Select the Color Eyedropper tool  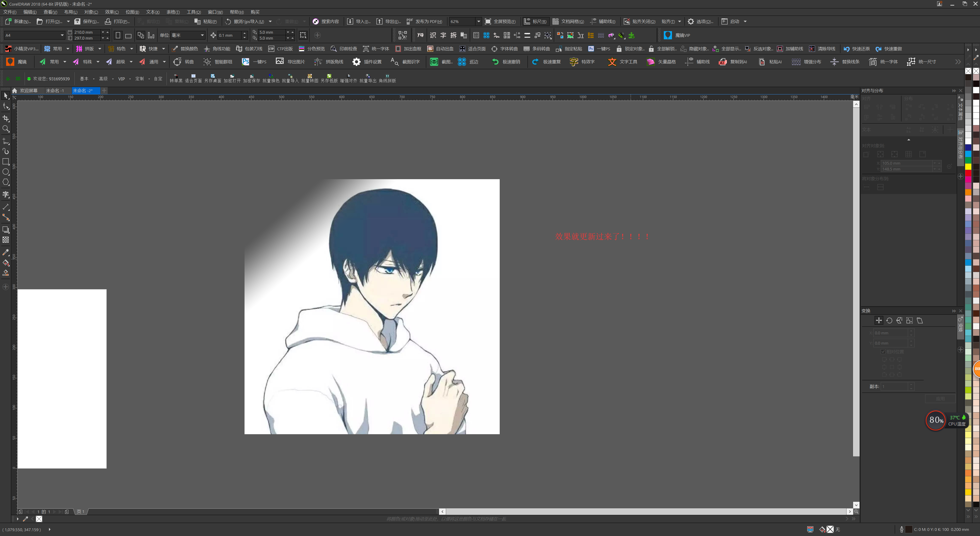pos(6,252)
